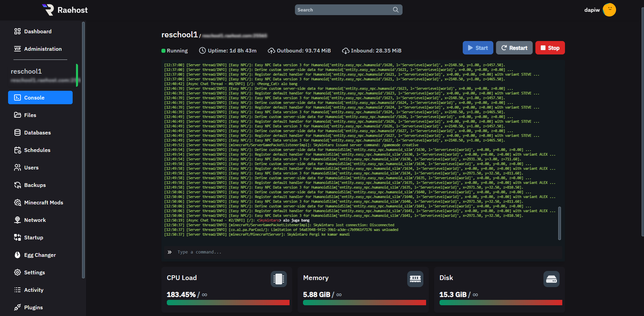Stop the server with Stop button
644x316 pixels.
(x=550, y=48)
